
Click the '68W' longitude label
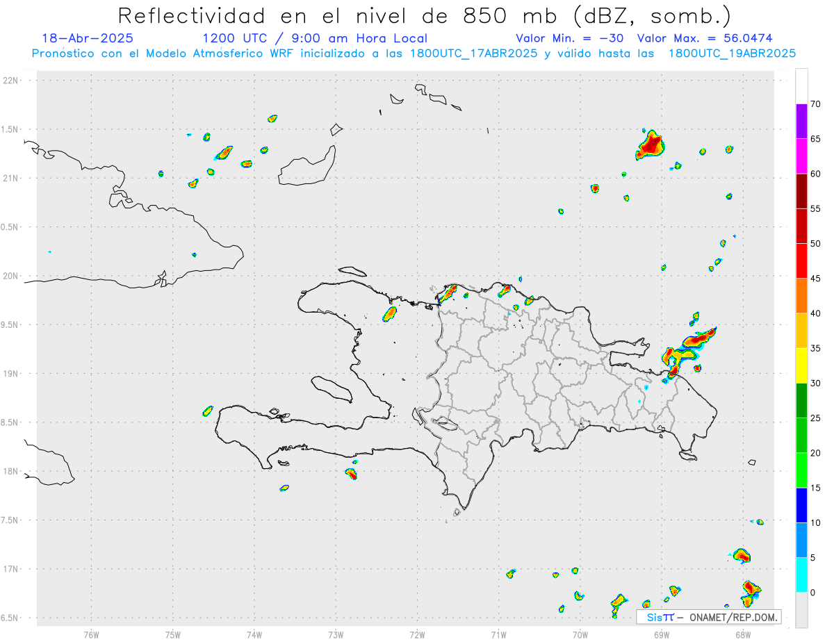742,634
